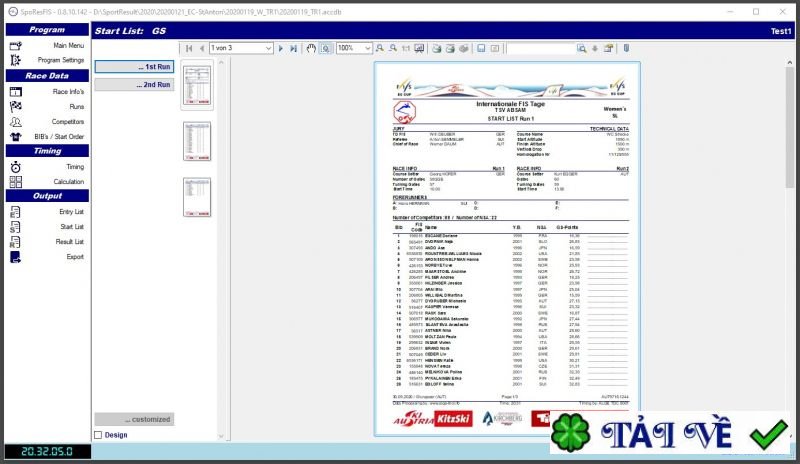
Task: Go to next page in preview
Action: point(281,48)
